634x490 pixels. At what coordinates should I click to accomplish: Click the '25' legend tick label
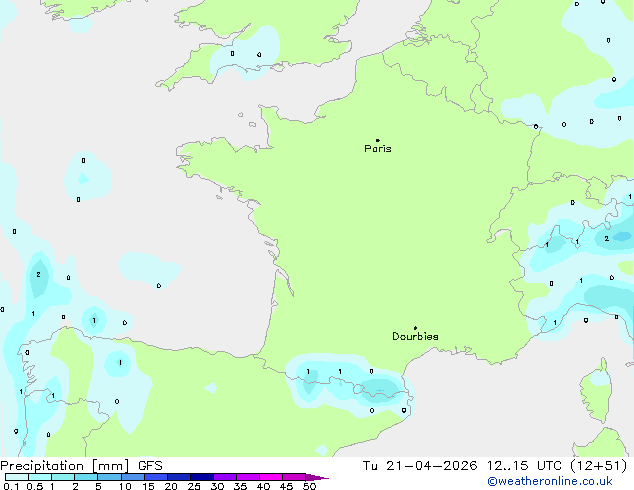[194, 486]
